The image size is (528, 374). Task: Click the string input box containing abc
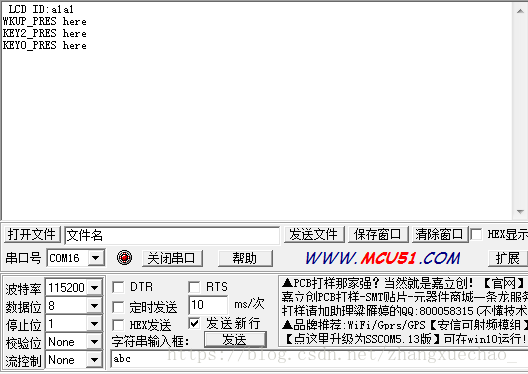pos(319,359)
